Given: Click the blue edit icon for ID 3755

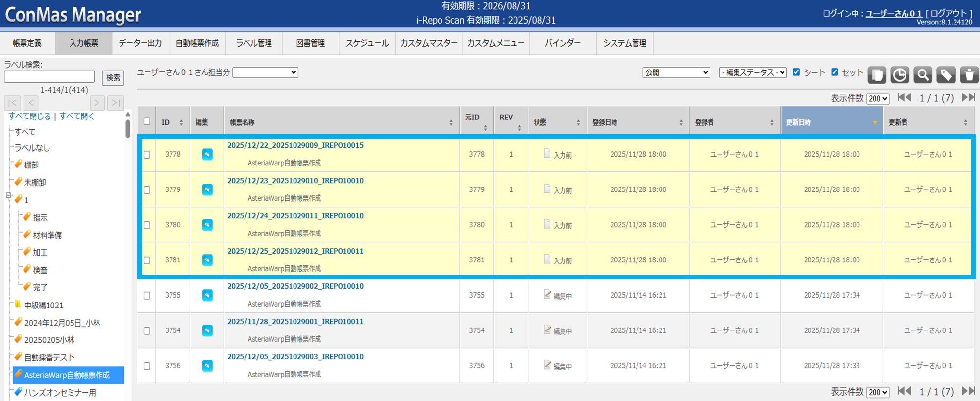Looking at the screenshot, I should 207,295.
